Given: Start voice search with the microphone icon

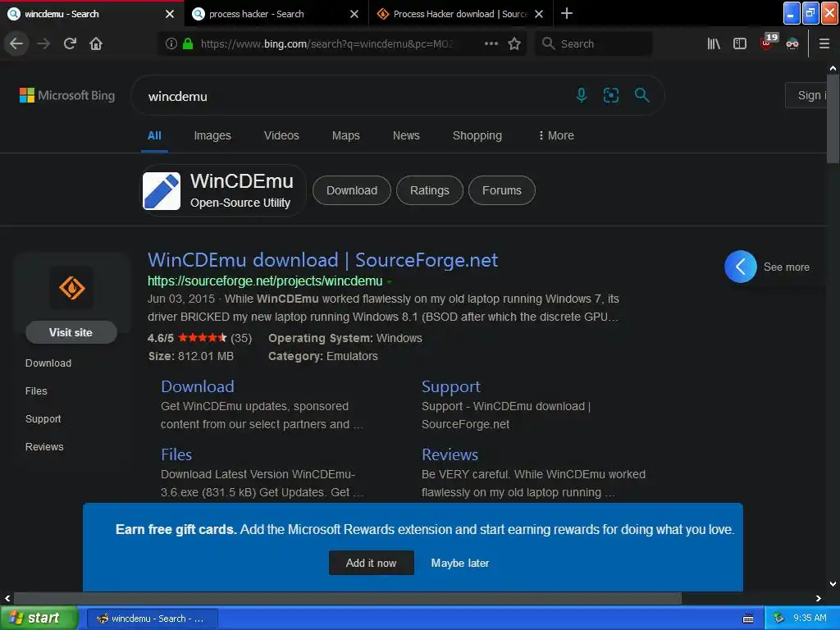Looking at the screenshot, I should [x=582, y=95].
